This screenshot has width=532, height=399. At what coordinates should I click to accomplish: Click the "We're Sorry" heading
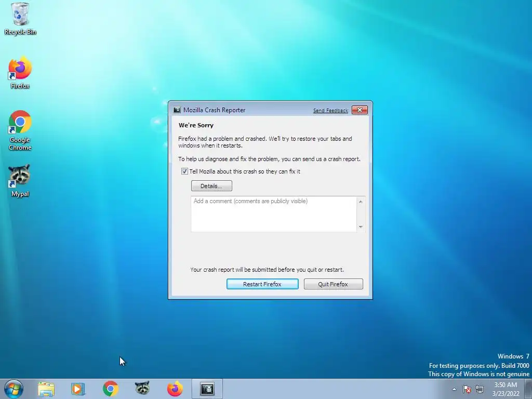tap(196, 125)
